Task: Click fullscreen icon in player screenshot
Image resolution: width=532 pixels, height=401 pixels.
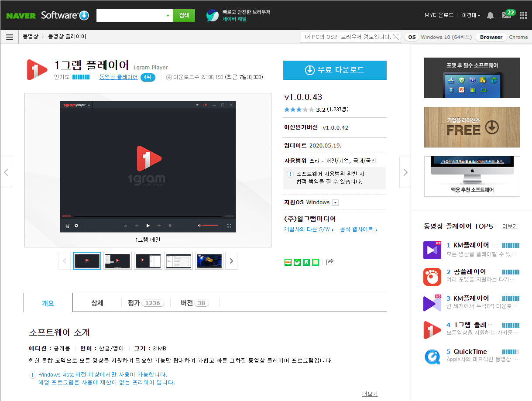Action: [229, 226]
